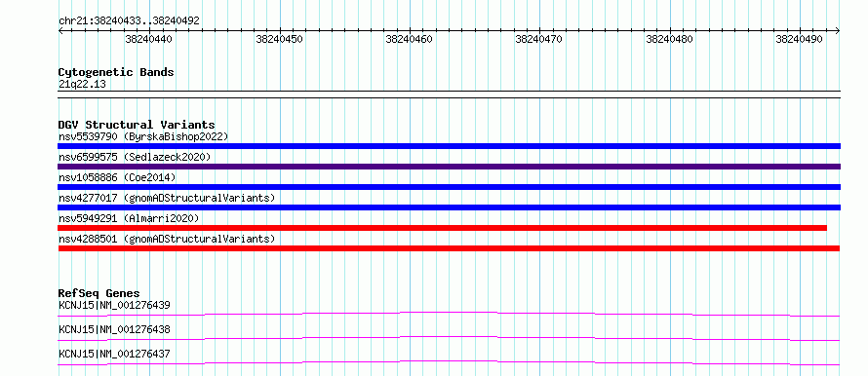The width and height of the screenshot is (868, 376).
Task: Select transcript KCNJ15|NM_001276439 label
Action: 114,305
